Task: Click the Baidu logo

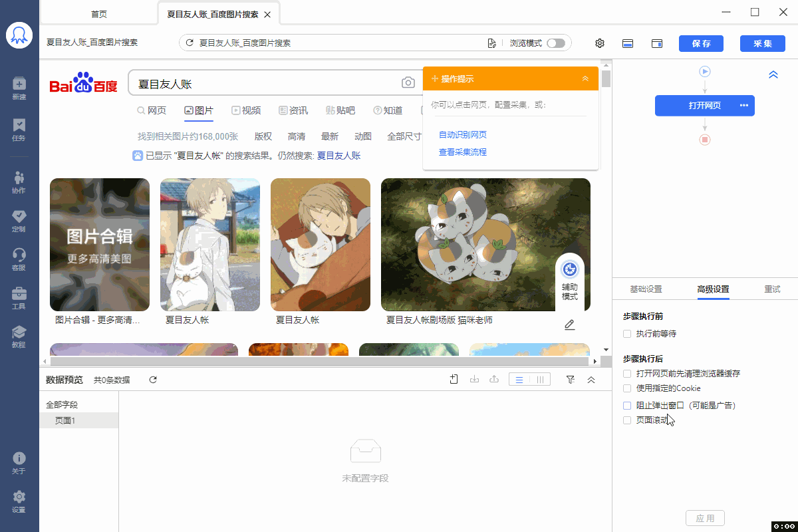Action: (x=84, y=82)
